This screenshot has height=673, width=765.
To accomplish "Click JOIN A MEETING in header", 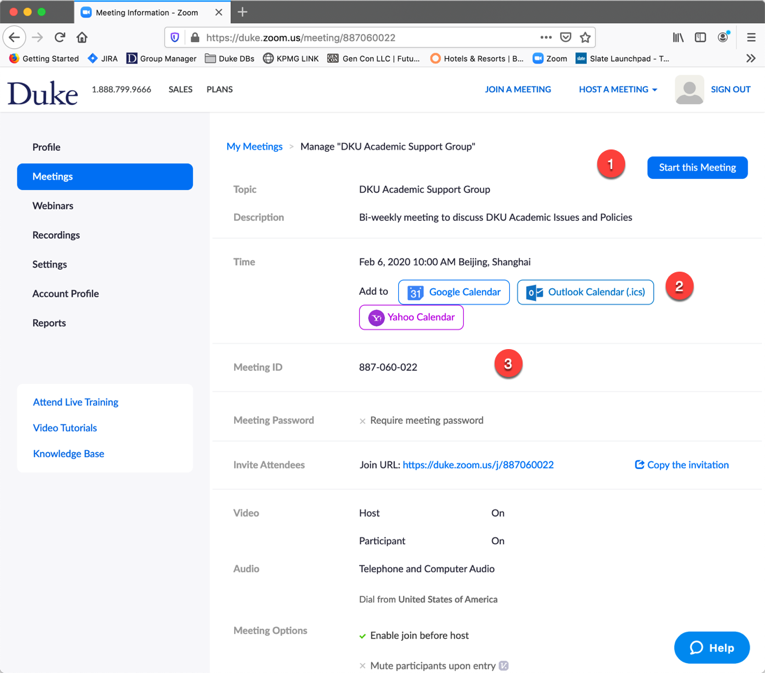I will pos(518,89).
